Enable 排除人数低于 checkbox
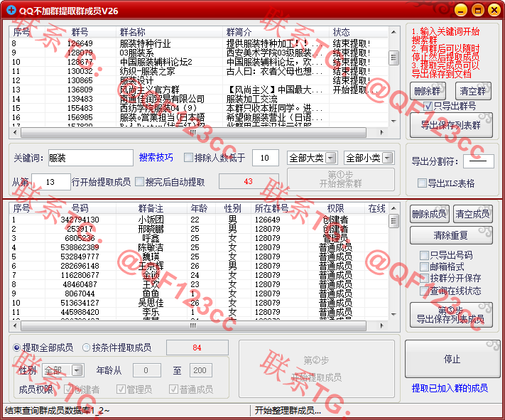The width and height of the screenshot is (505, 420). [188, 158]
